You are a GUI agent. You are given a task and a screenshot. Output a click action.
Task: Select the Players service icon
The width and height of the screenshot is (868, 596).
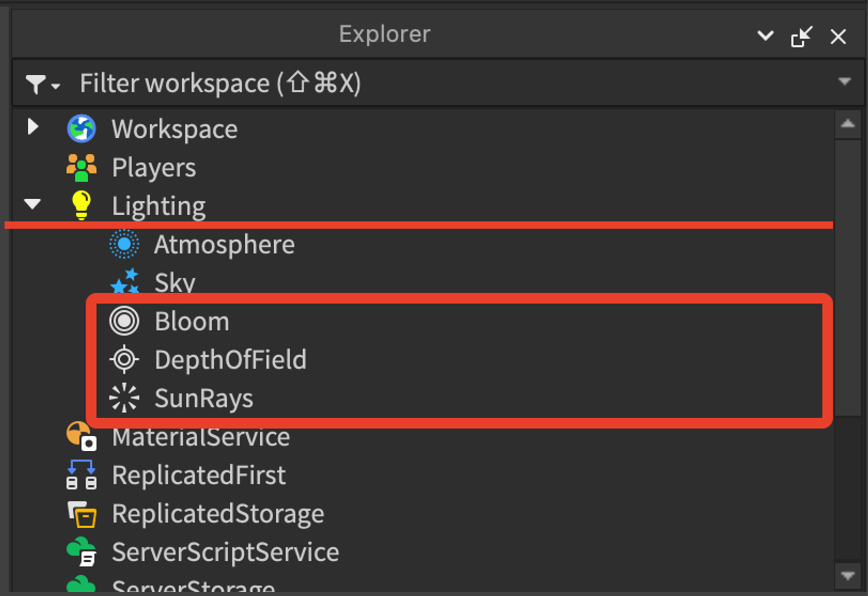pyautogui.click(x=81, y=168)
